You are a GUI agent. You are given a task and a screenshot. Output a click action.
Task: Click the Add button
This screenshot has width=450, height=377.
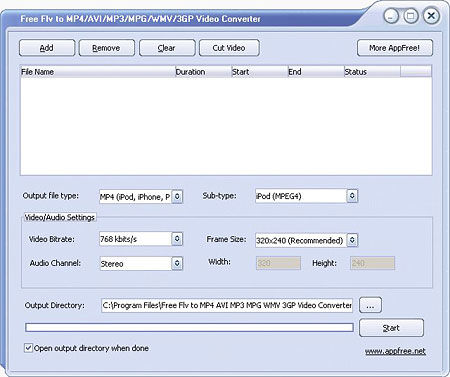coord(47,48)
